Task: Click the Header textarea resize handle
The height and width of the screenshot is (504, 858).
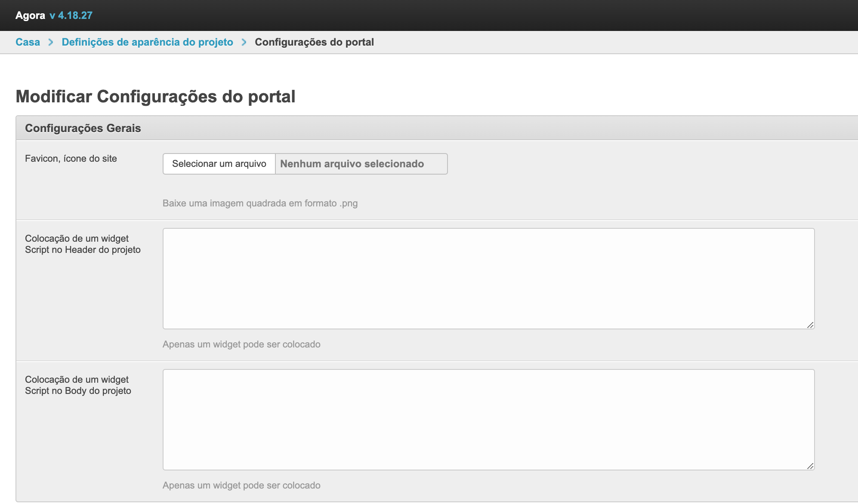Action: point(810,325)
